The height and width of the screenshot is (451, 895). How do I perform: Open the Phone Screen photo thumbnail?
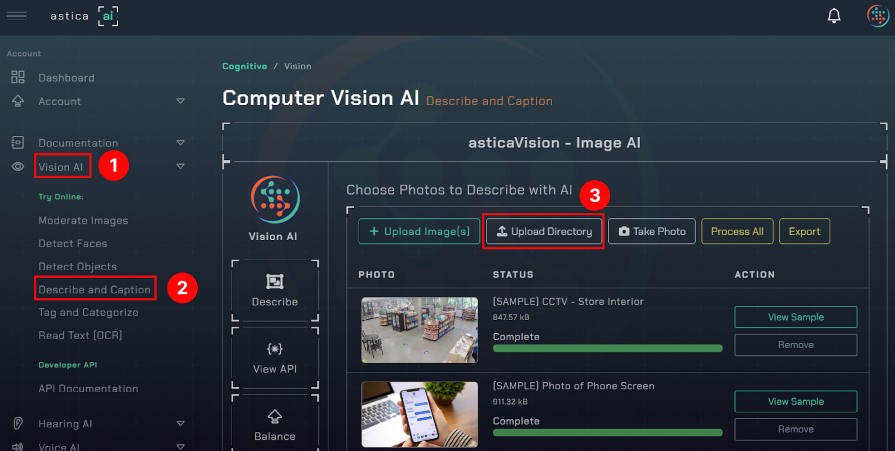419,413
